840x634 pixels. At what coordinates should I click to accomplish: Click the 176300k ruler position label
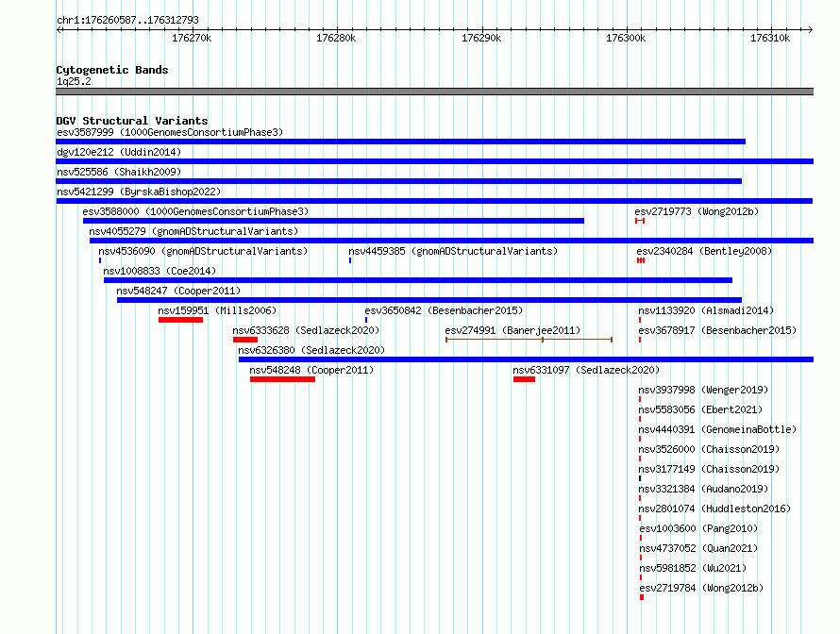pos(626,38)
